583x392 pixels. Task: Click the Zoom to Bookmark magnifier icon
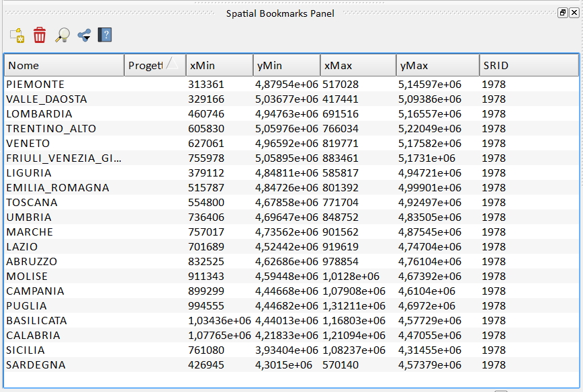(62, 36)
